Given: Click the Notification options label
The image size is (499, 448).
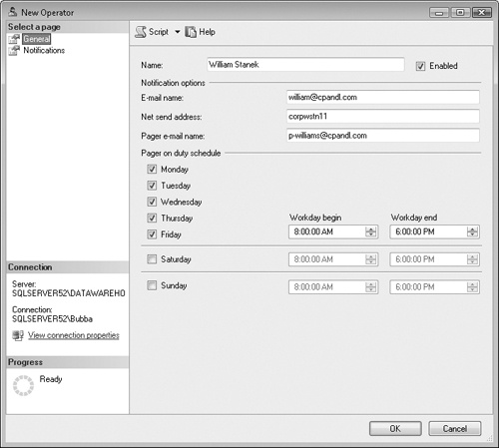Looking at the screenshot, I should 173,83.
